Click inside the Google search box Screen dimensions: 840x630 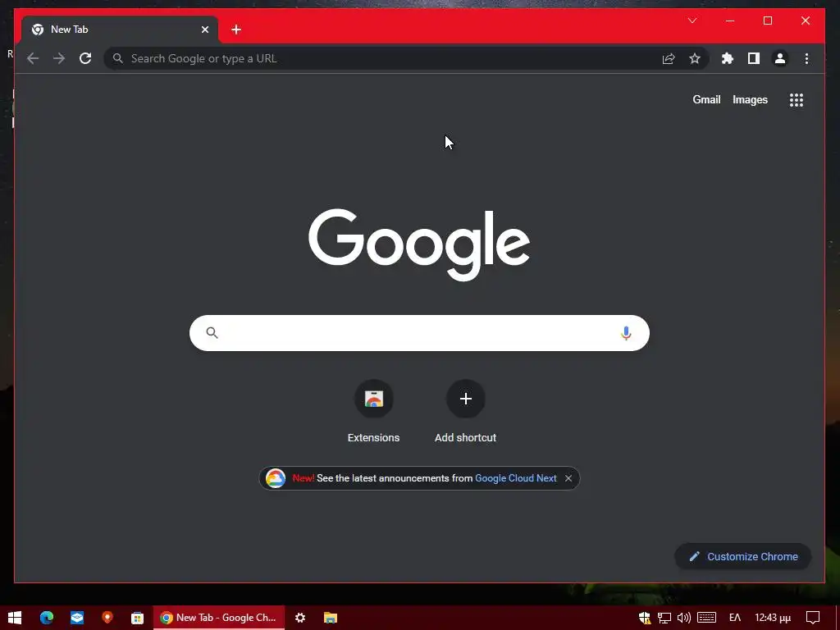point(419,333)
